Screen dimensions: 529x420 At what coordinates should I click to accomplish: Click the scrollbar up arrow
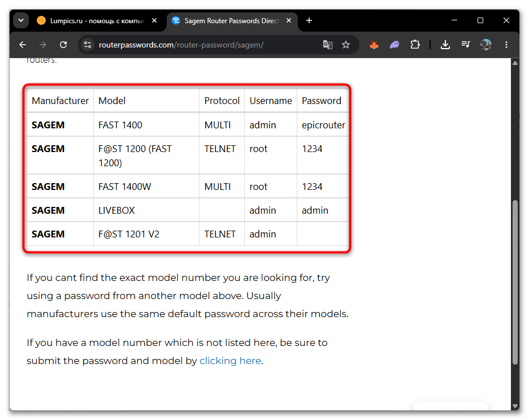coord(515,63)
